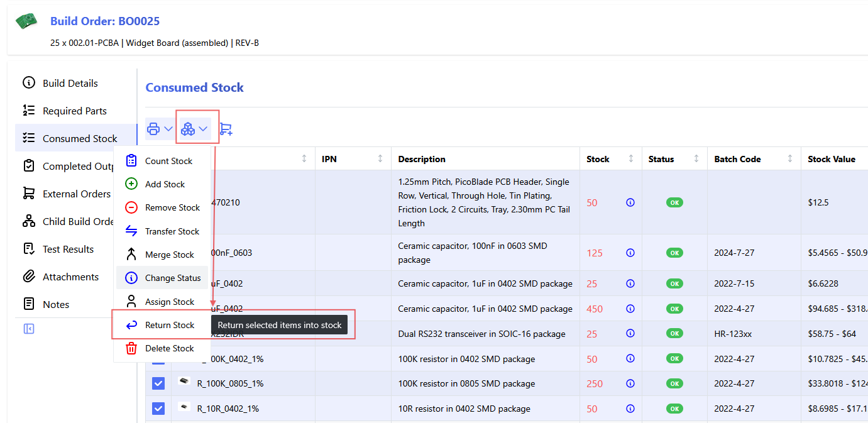Image resolution: width=868 pixels, height=423 pixels.
Task: Uncheck the R_100K_0805_1% row checkbox
Action: click(158, 383)
